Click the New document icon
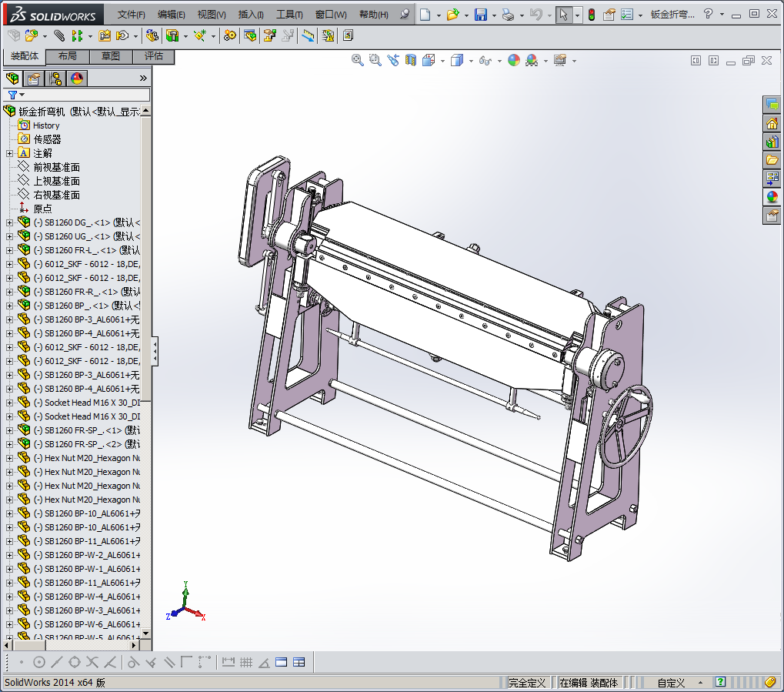Viewport: 784px width, 692px height. [425, 15]
